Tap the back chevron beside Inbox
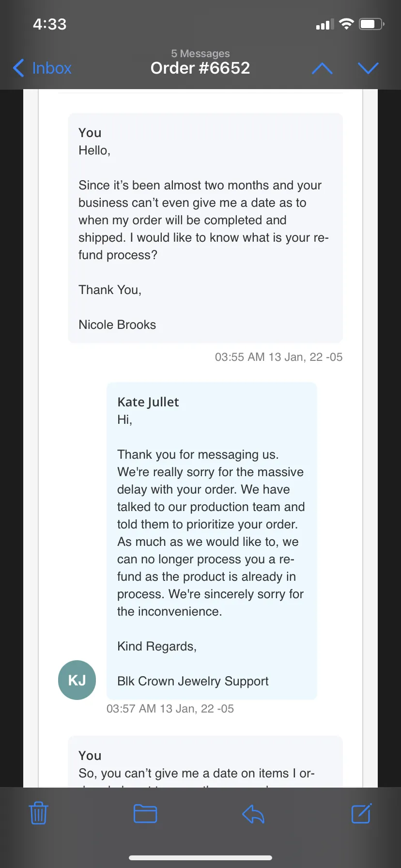The image size is (401, 868). click(x=18, y=68)
